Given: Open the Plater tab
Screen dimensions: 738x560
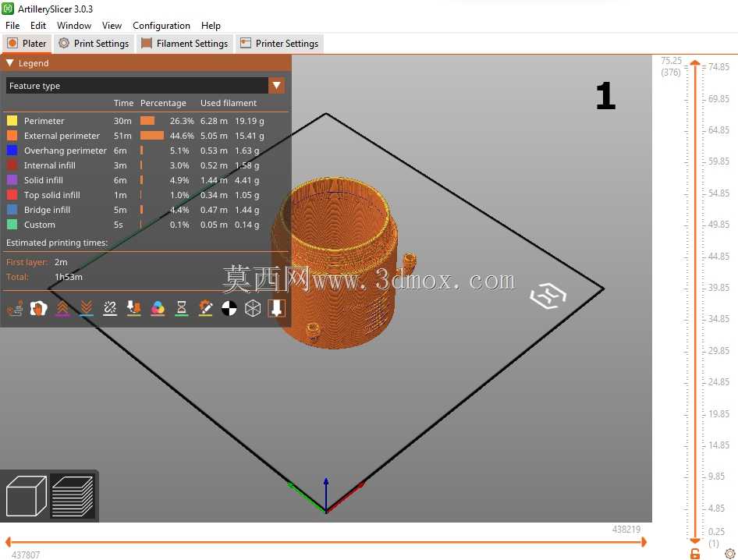Looking at the screenshot, I should tap(27, 44).
